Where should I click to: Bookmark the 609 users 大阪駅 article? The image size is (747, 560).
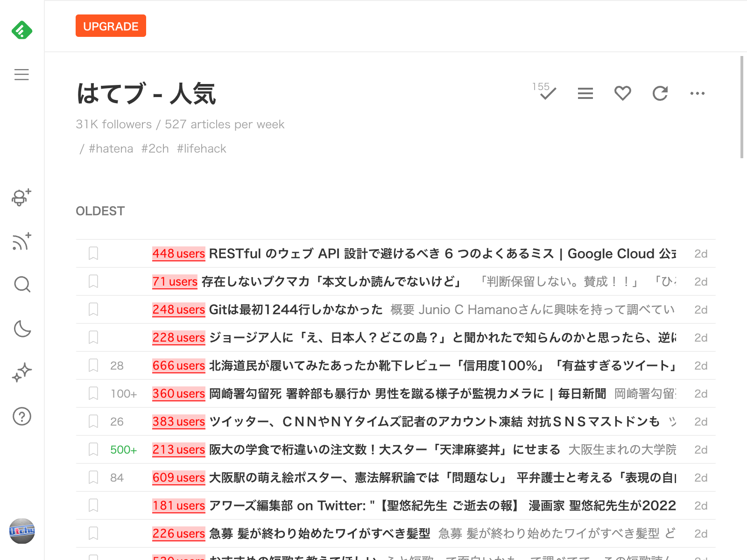point(93,477)
